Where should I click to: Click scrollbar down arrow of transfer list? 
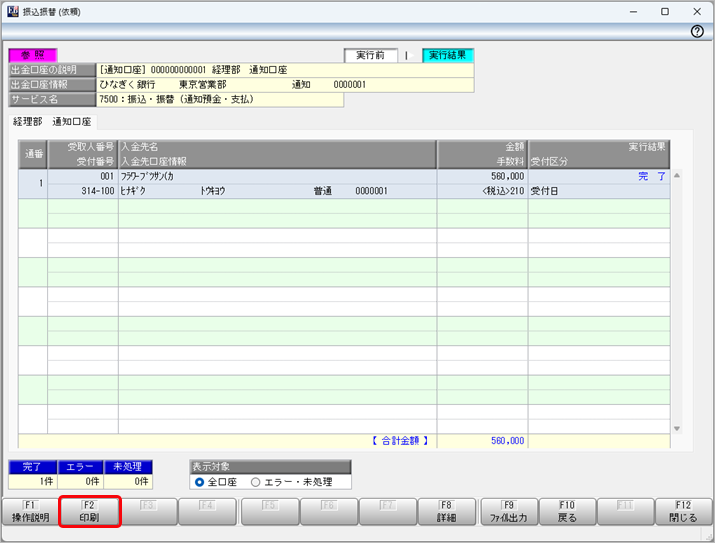coord(677,429)
